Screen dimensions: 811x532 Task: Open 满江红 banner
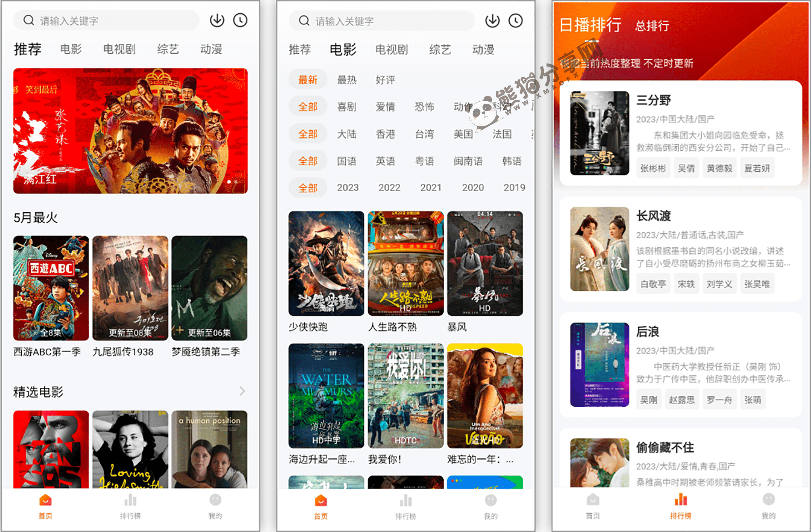pos(130,131)
